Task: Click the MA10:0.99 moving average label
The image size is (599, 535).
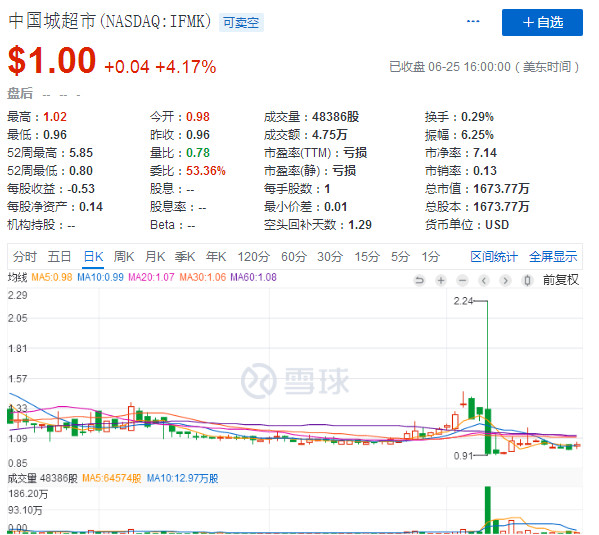Action: pos(100,277)
